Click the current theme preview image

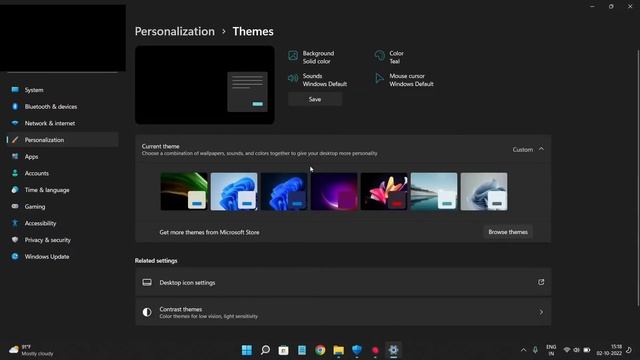[x=205, y=85]
